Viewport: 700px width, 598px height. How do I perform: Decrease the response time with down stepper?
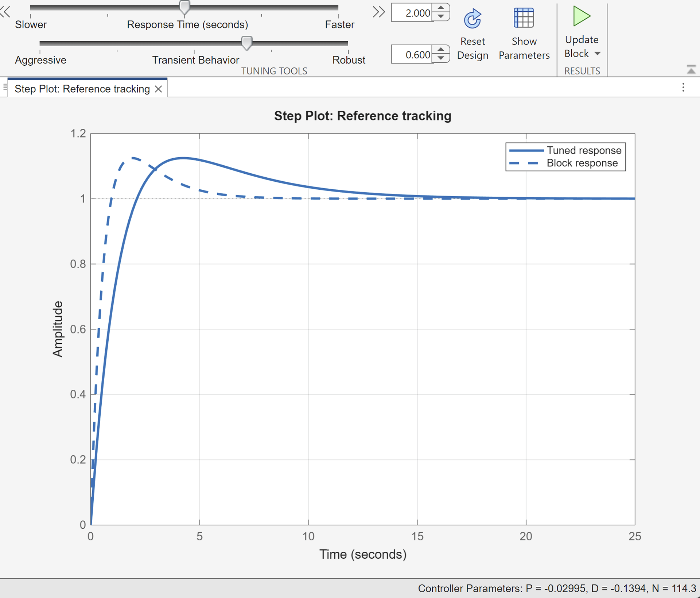pos(441,17)
